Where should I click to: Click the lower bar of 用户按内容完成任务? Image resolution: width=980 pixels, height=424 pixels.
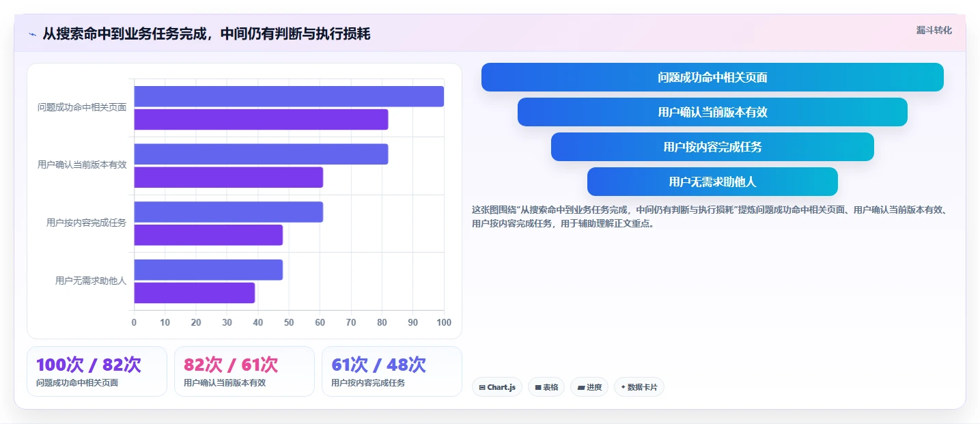pos(208,235)
